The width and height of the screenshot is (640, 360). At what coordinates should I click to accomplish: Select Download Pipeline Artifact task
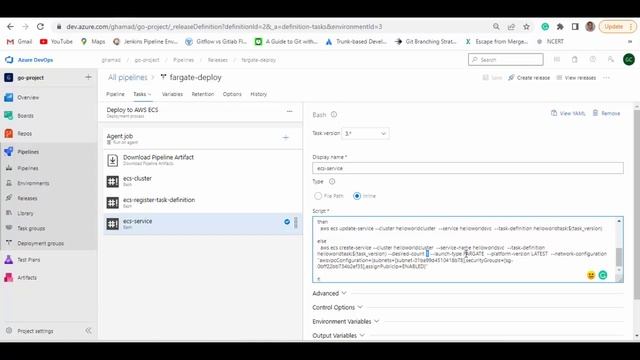[x=203, y=160]
